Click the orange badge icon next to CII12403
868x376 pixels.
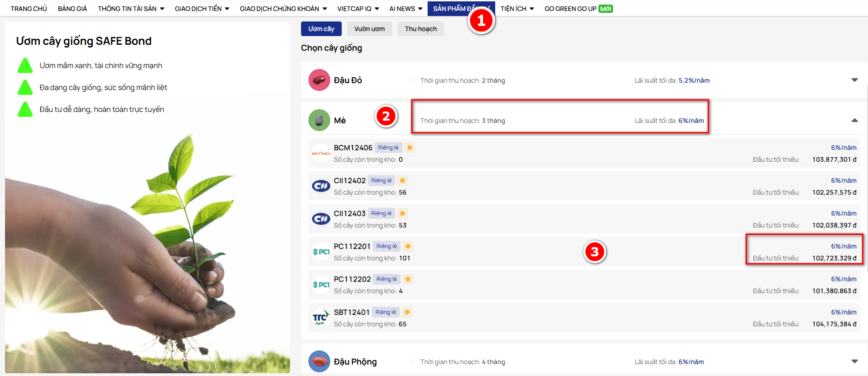pos(402,213)
